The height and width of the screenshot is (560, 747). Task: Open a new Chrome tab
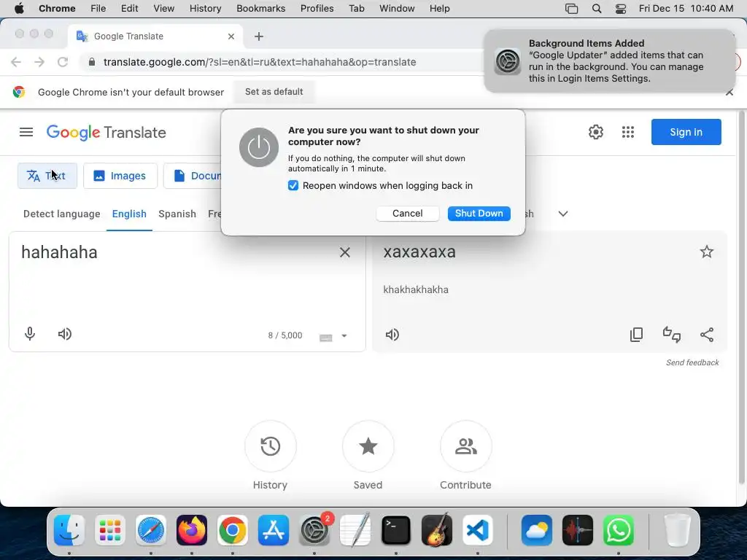point(259,36)
